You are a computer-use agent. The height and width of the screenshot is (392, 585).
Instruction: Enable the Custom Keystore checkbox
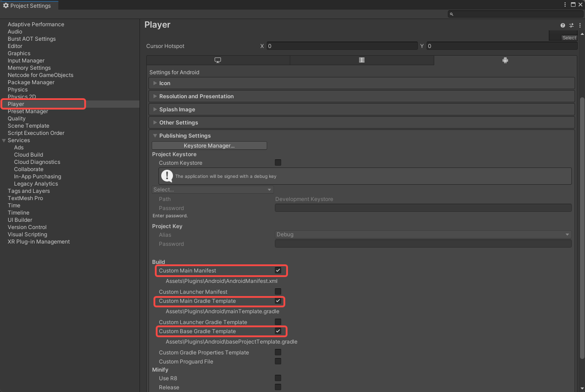point(278,163)
